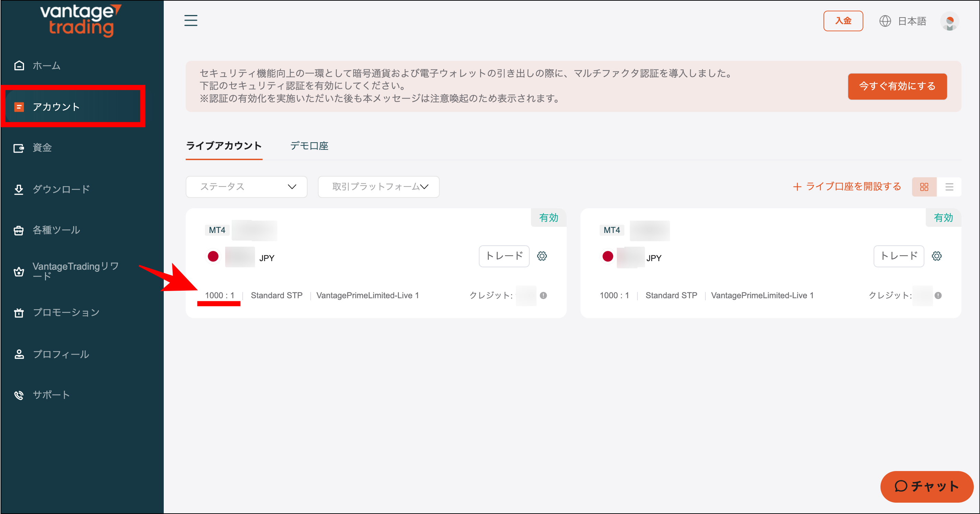The height and width of the screenshot is (514, 980).
Task: Switch to list view layout
Action: [x=949, y=187]
